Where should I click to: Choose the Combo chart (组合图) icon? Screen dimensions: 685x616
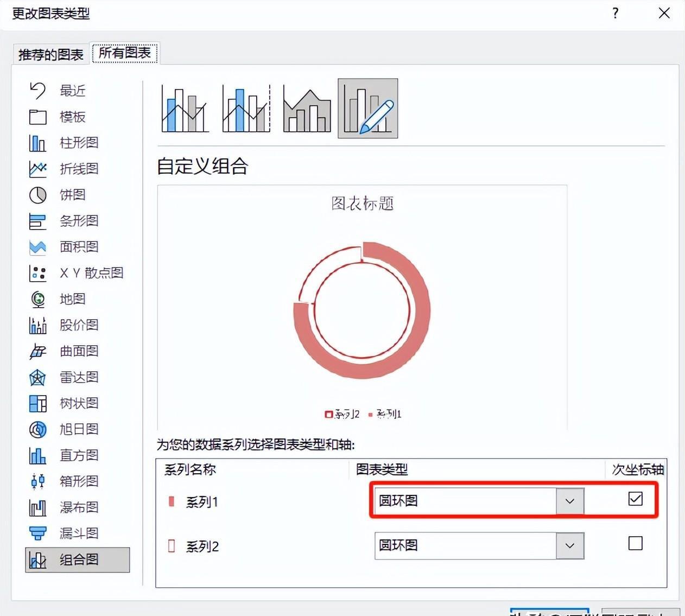click(x=37, y=560)
